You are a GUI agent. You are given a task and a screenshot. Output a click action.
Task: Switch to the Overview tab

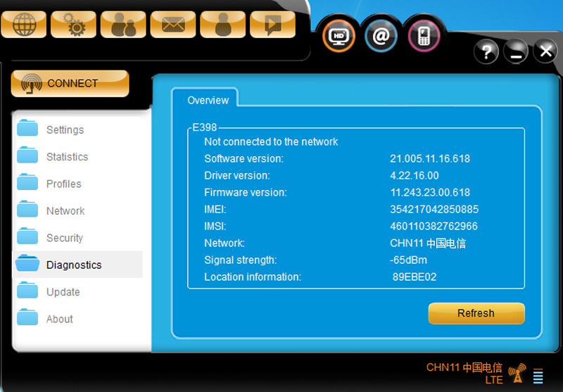(x=208, y=100)
